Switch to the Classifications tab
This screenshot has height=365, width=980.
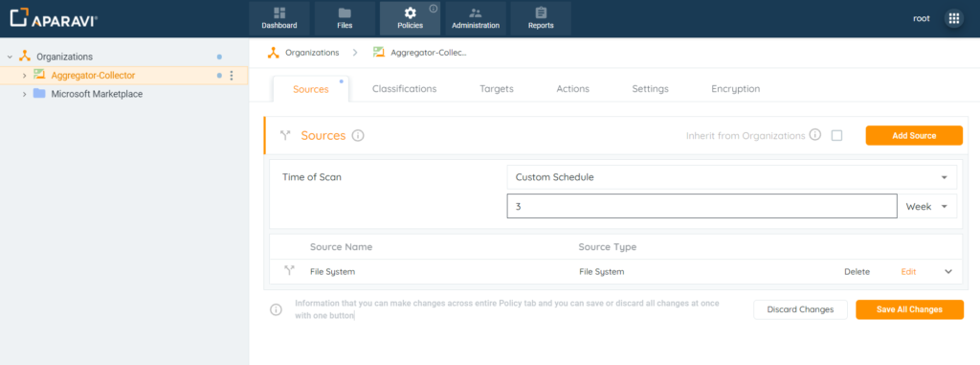point(405,89)
